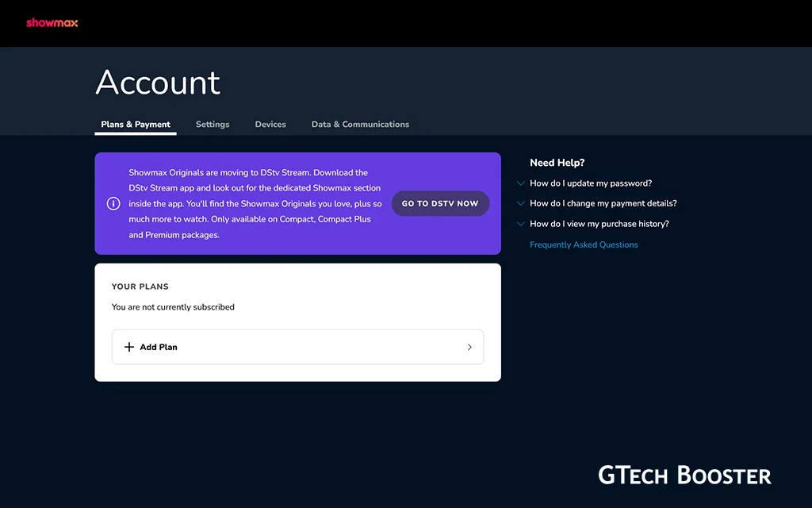Click the GTech Booster watermark
This screenshot has height=508, width=812.
coord(684,475)
